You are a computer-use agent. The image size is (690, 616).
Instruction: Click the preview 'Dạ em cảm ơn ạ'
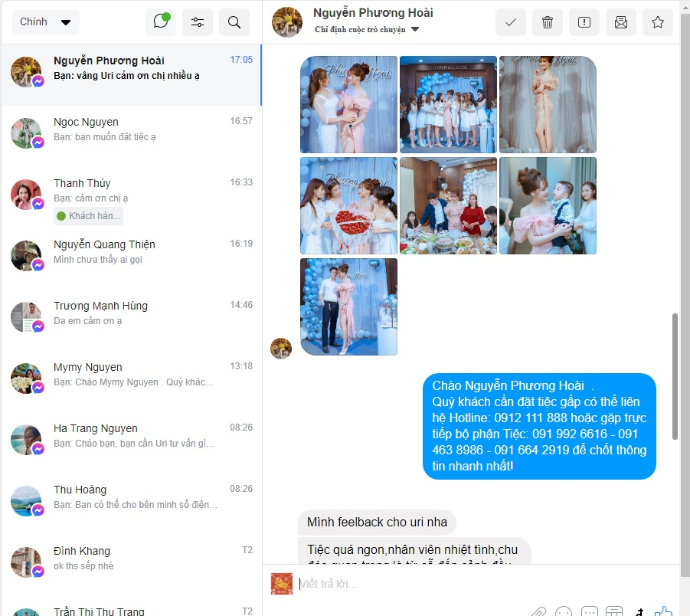click(87, 320)
